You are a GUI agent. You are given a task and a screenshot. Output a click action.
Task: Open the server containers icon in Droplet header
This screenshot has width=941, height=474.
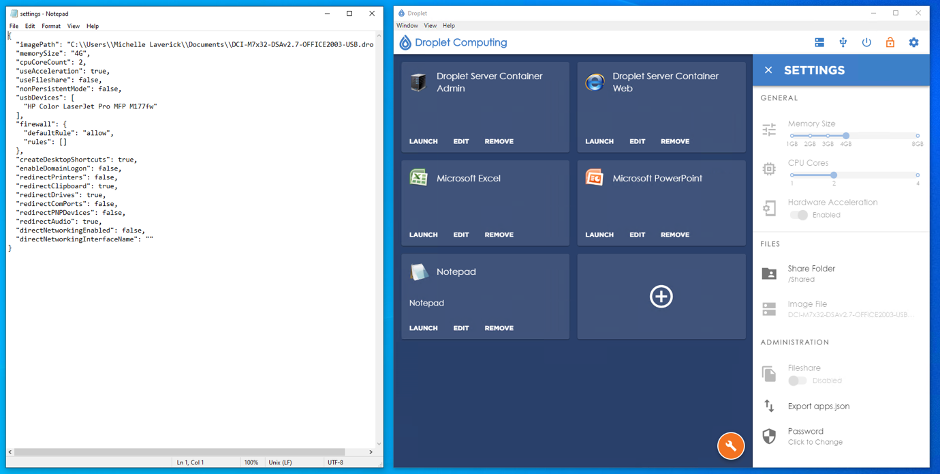pyautogui.click(x=819, y=42)
